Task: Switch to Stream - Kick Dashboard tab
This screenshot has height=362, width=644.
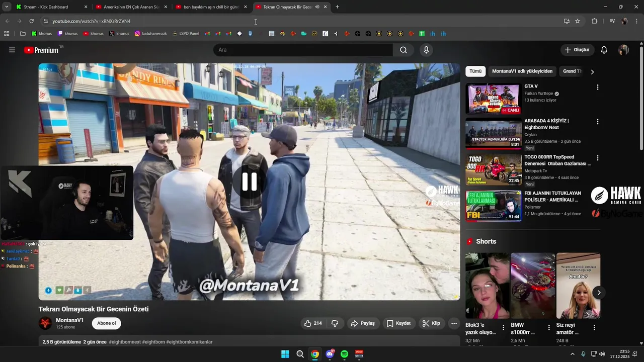Action: [51, 7]
